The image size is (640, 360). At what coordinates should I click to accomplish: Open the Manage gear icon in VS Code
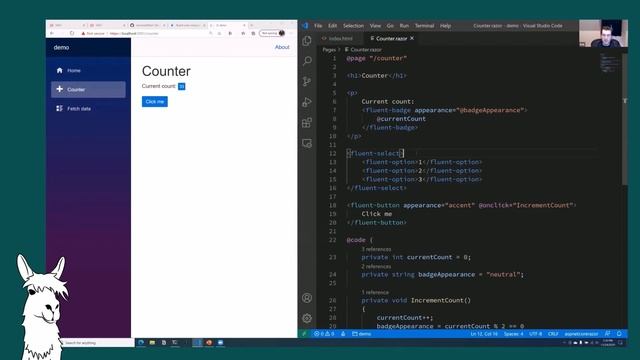click(307, 318)
